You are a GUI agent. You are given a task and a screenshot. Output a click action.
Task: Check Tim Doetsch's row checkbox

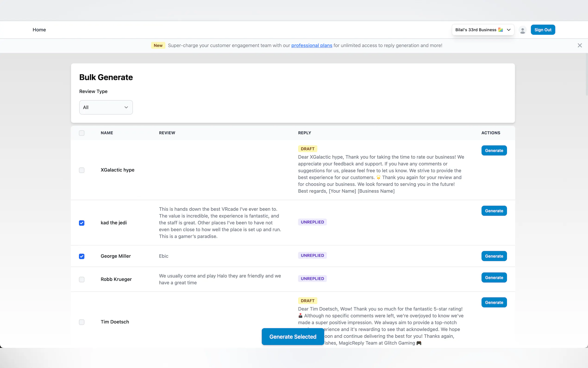point(81,322)
